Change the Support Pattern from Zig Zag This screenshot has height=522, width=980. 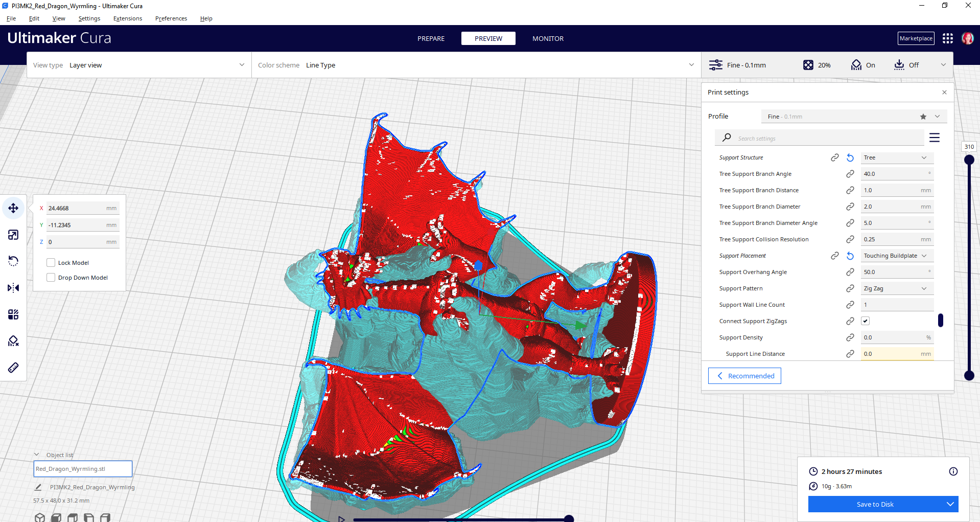pos(896,288)
